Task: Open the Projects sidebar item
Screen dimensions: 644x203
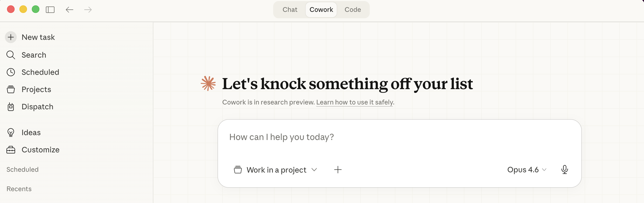Action: point(36,89)
